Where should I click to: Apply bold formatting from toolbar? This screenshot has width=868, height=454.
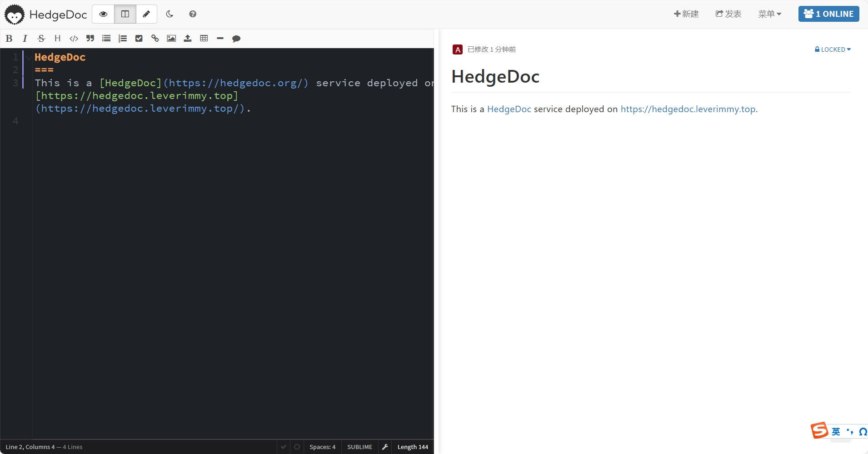[x=9, y=39]
